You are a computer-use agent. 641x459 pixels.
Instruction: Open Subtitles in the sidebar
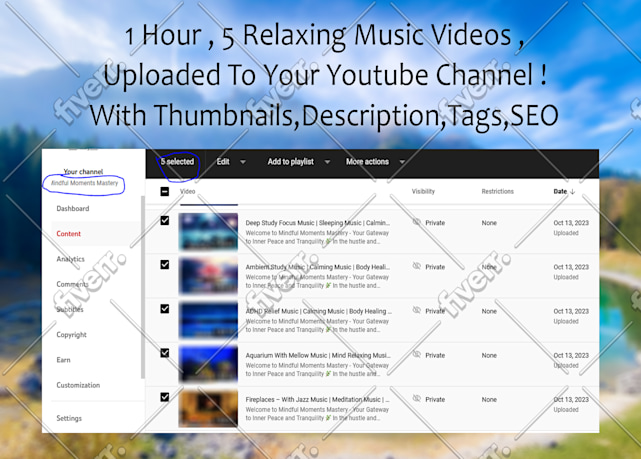(x=70, y=309)
